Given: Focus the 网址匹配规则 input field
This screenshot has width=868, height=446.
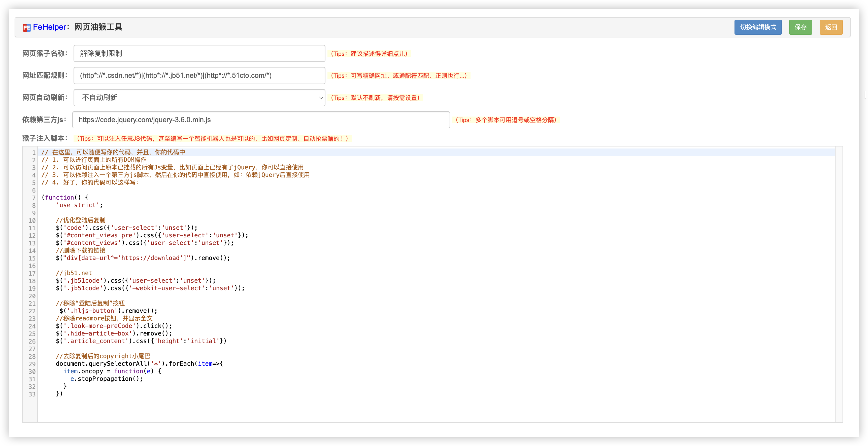Looking at the screenshot, I should click(x=199, y=76).
